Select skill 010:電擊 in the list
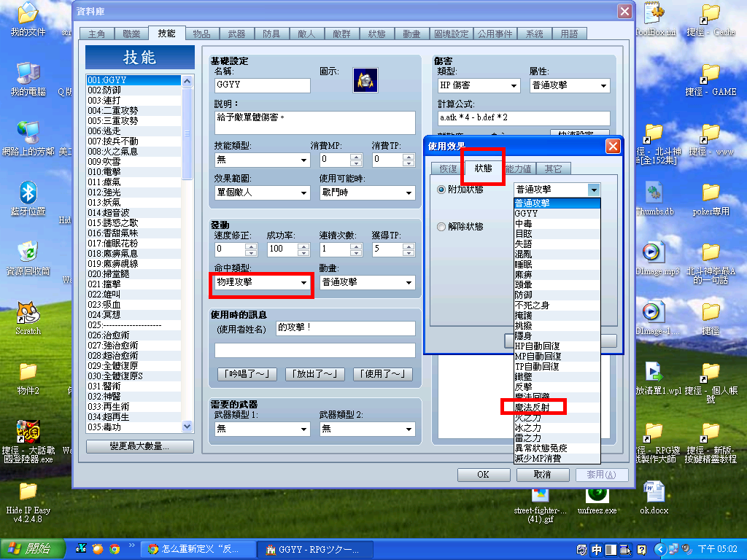 tap(134, 172)
